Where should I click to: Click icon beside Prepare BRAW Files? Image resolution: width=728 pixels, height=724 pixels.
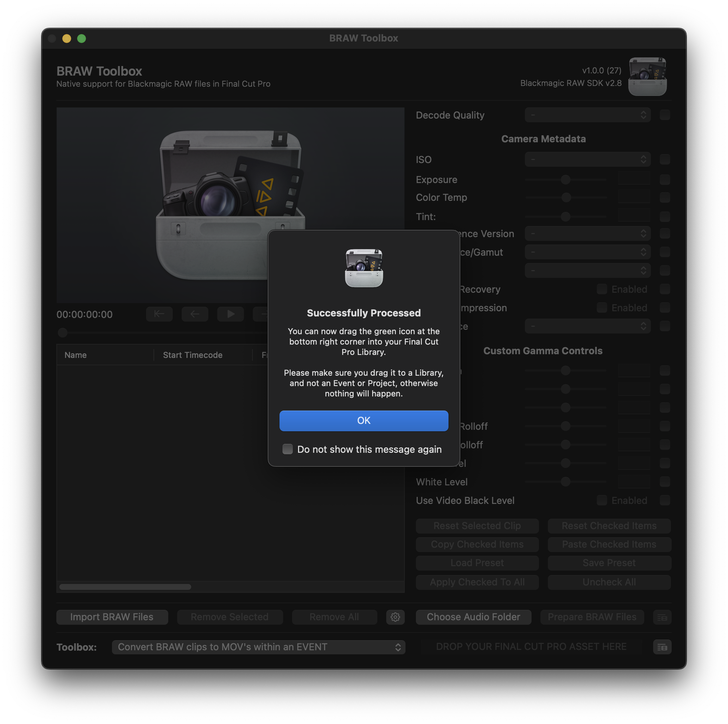[662, 617]
